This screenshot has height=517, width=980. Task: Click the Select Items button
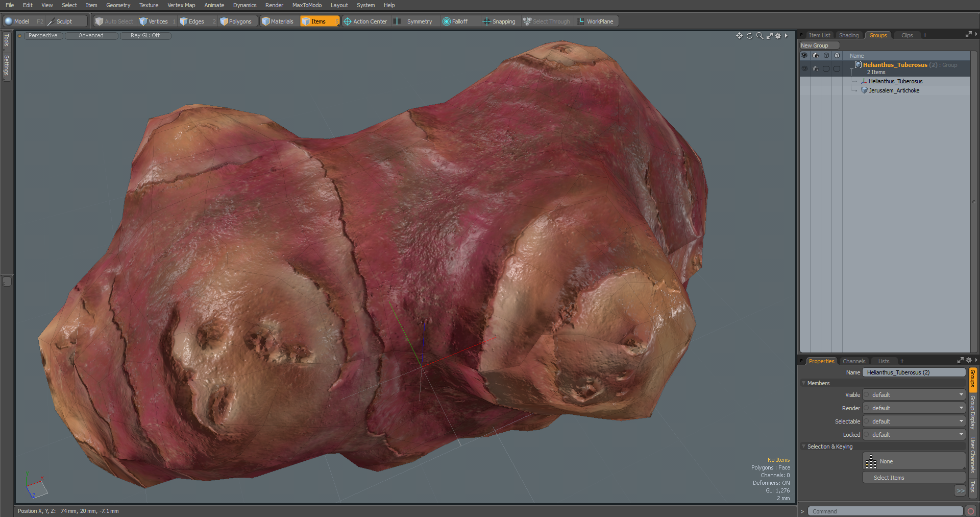pyautogui.click(x=914, y=478)
